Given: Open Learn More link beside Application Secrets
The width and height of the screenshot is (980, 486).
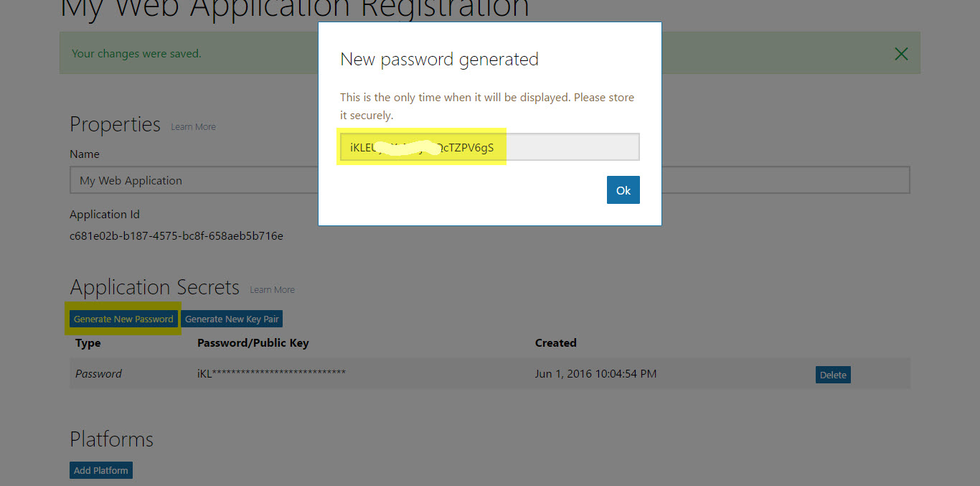Looking at the screenshot, I should pos(272,290).
